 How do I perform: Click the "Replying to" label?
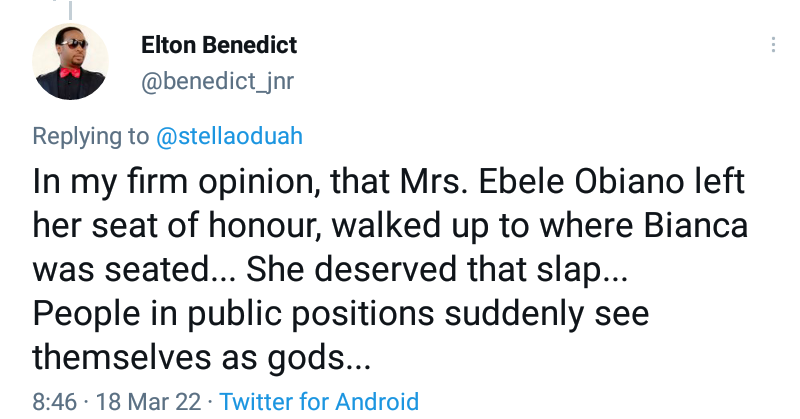click(x=90, y=135)
